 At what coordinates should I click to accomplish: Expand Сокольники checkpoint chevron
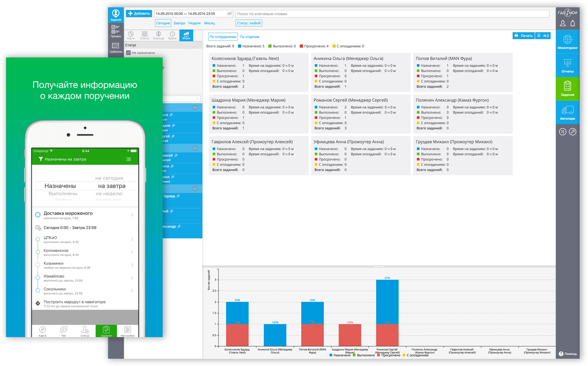132,291
